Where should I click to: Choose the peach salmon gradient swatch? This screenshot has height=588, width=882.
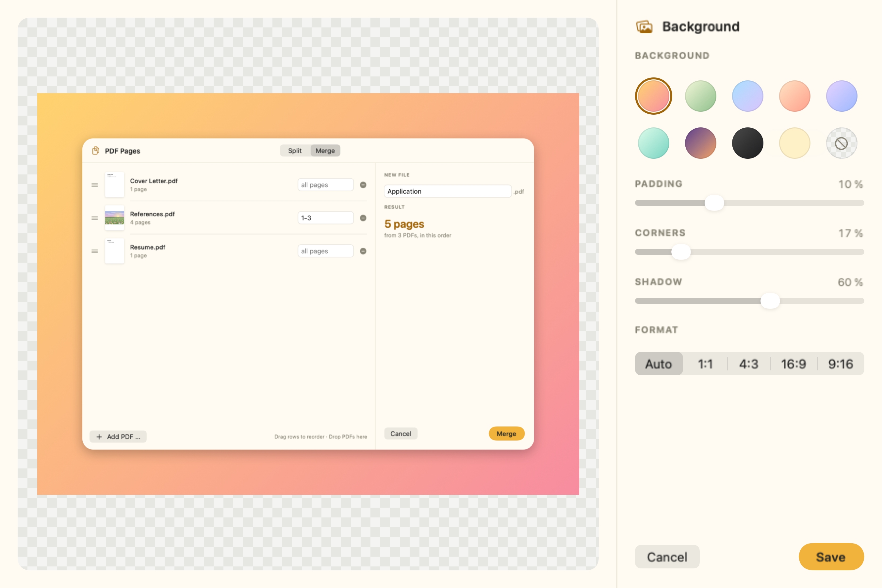pyautogui.click(x=795, y=96)
